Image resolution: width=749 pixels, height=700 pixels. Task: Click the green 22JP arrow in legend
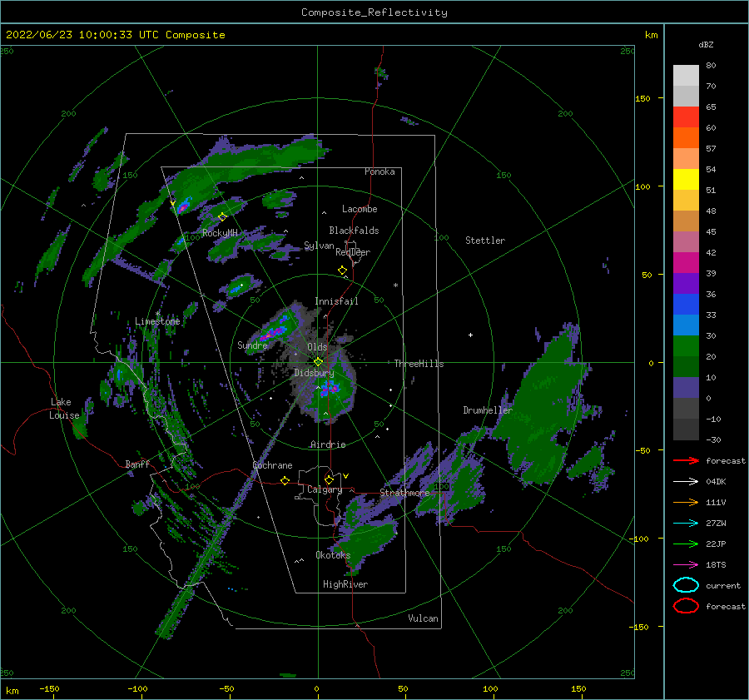[x=686, y=544]
